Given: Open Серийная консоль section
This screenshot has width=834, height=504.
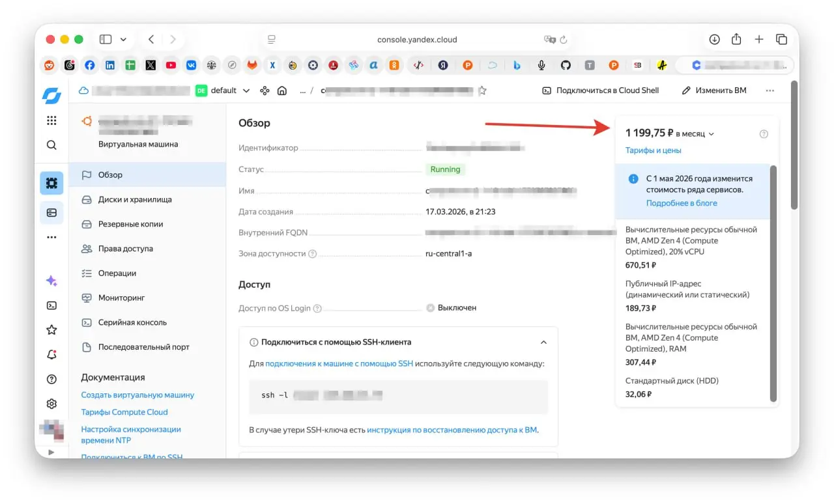Looking at the screenshot, I should (x=147, y=323).
